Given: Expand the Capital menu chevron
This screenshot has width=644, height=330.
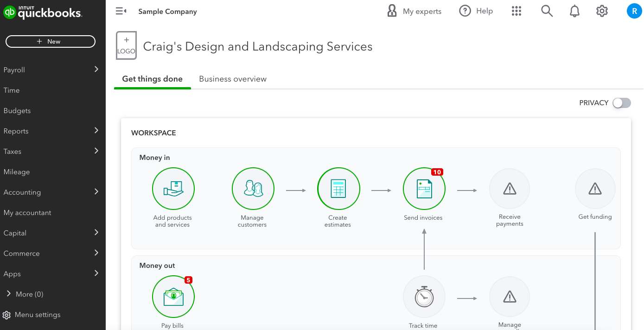Looking at the screenshot, I should point(96,232).
